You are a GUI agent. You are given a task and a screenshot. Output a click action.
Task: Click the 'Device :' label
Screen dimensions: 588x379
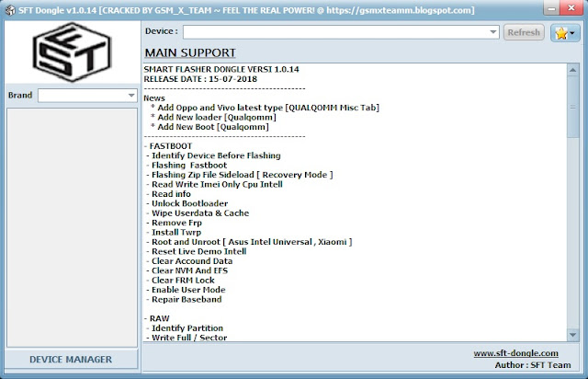[162, 31]
